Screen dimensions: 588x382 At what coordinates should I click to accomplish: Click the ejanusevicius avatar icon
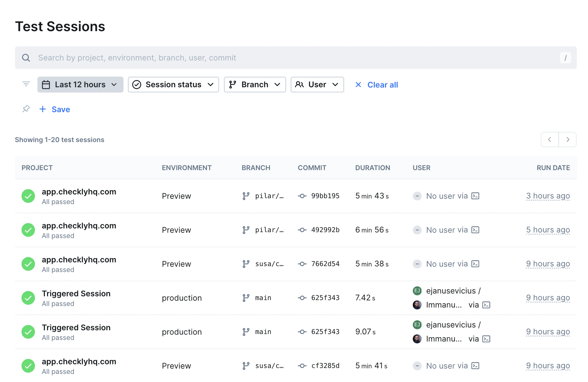coord(417,291)
